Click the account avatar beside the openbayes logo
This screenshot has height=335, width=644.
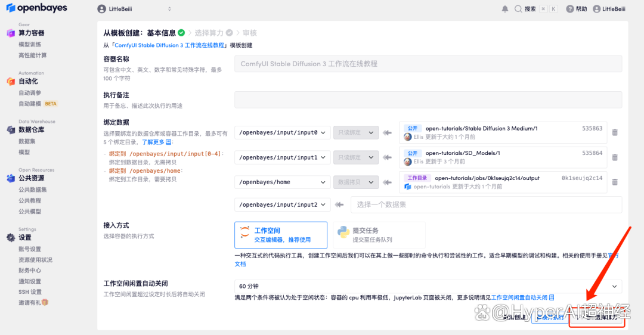pyautogui.click(x=102, y=9)
